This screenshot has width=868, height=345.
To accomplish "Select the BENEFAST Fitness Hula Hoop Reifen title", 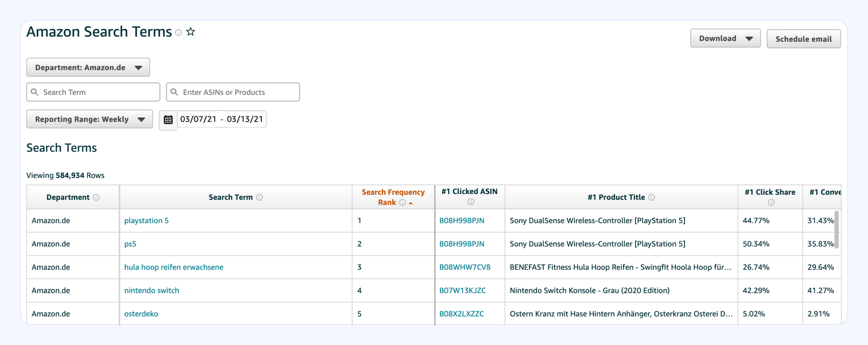I will coord(620,267).
